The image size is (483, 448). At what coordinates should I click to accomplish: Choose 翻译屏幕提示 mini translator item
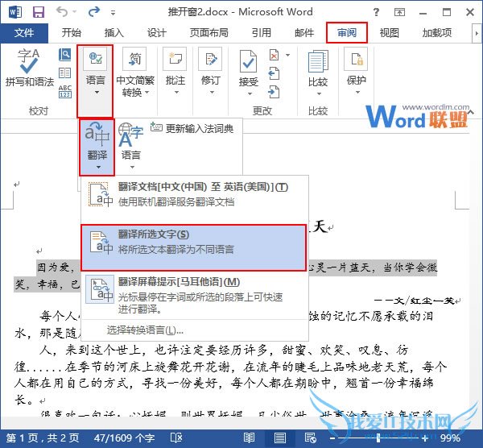195,296
